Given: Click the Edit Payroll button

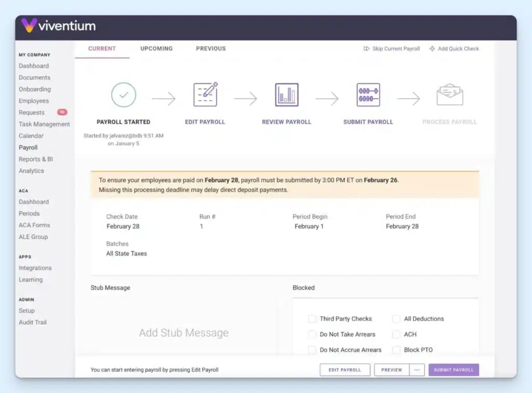Looking at the screenshot, I should [345, 370].
